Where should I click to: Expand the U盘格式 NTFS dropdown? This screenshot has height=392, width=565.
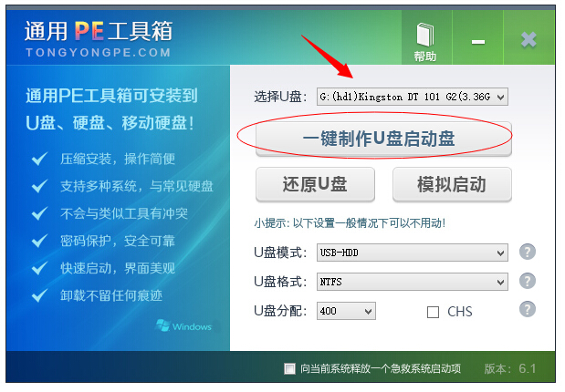(413, 282)
